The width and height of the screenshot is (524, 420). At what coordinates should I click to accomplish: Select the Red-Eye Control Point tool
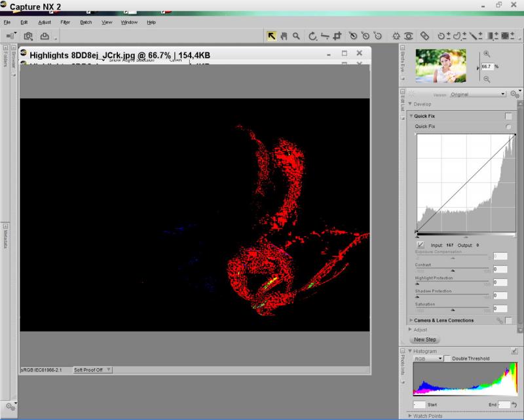[x=408, y=36]
